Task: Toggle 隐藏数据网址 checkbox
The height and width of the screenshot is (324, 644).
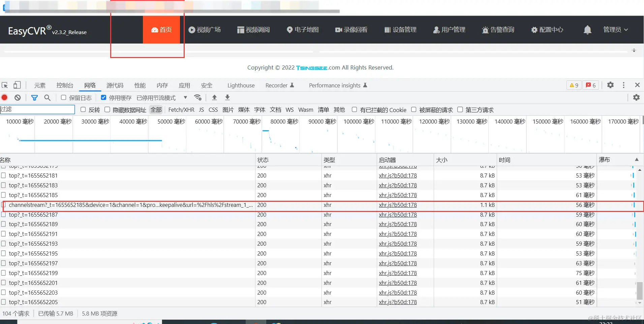Action: [x=107, y=110]
